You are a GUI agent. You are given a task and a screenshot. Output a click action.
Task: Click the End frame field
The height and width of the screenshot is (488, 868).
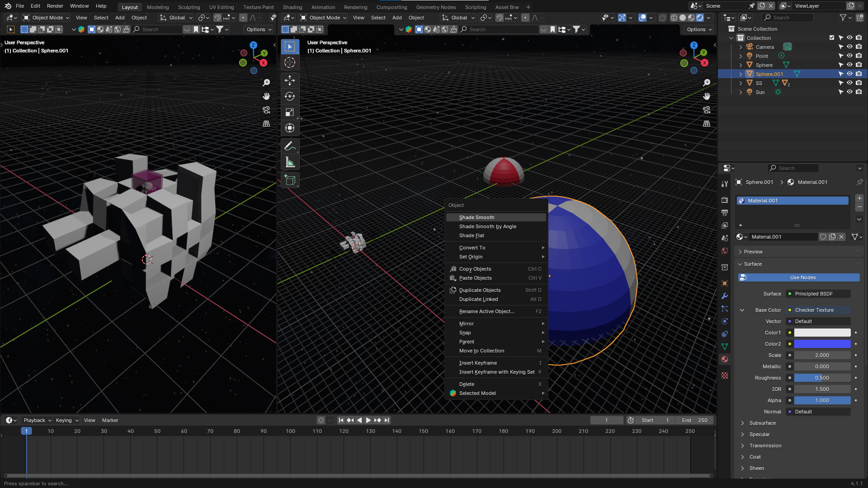point(695,420)
